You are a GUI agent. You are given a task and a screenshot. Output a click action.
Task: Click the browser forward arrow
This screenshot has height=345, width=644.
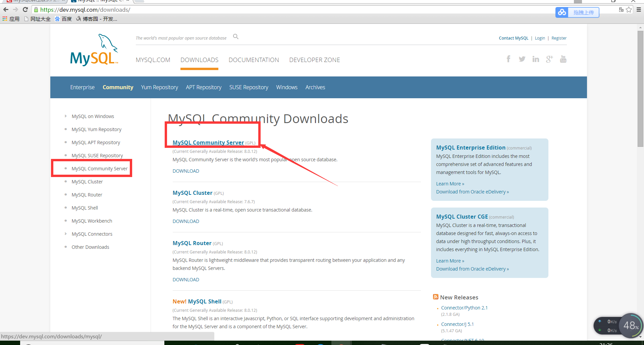tap(15, 10)
